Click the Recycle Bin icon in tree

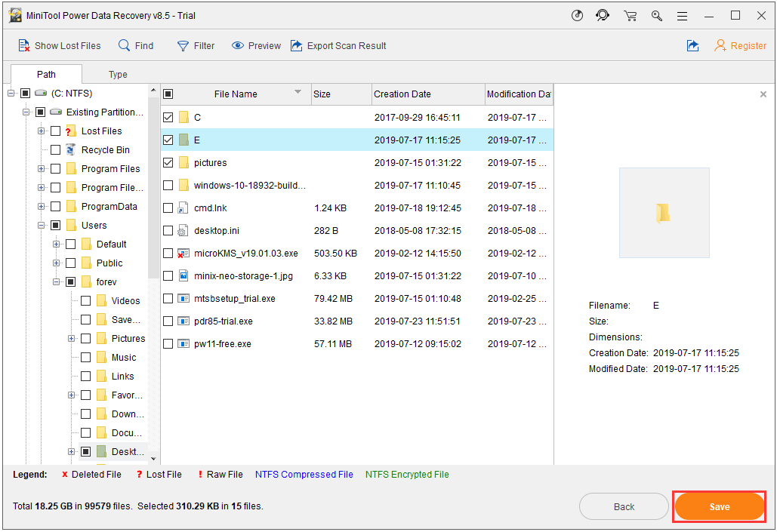tap(71, 149)
